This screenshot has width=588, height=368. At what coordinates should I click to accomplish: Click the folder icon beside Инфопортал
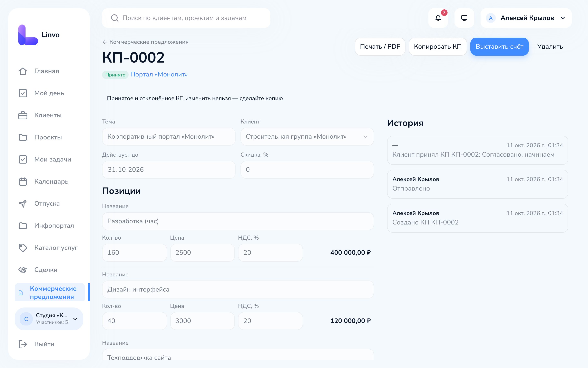[23, 226]
